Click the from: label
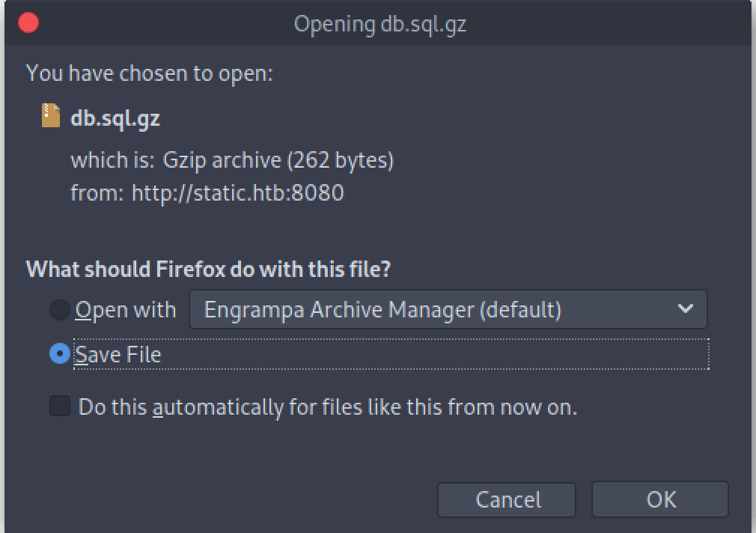 point(97,193)
